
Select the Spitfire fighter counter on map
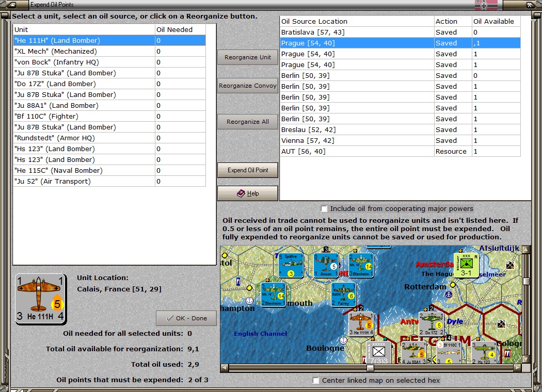pyautogui.click(x=291, y=266)
